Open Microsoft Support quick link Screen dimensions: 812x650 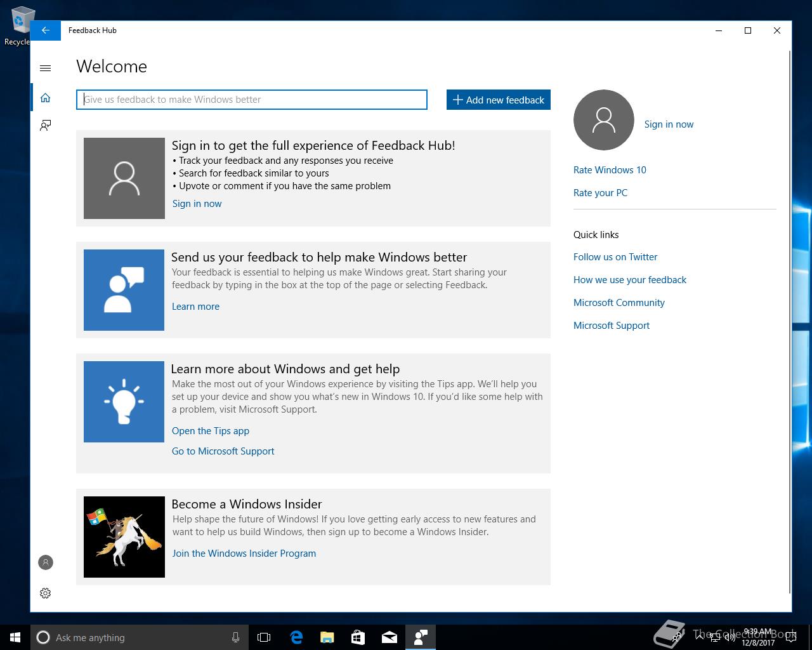click(612, 326)
